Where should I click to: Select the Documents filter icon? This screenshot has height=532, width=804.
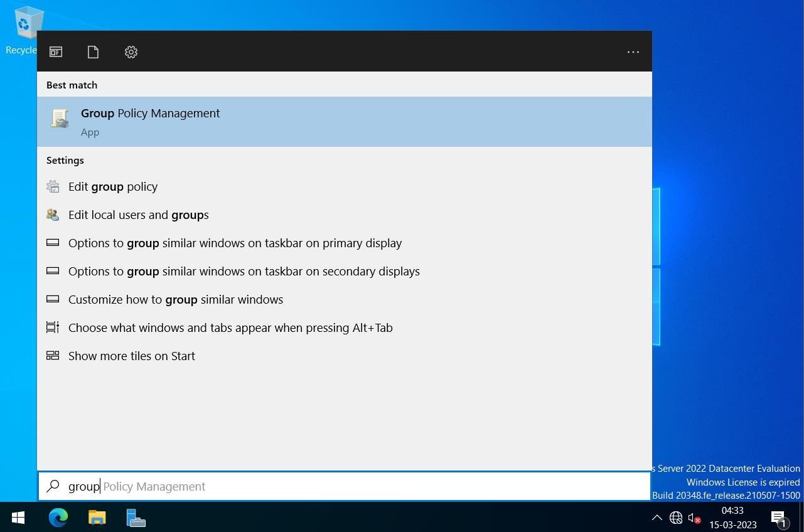(x=93, y=52)
